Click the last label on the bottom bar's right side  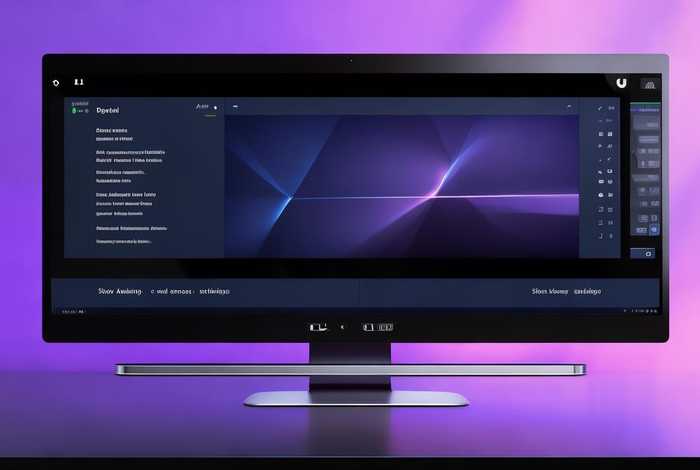[x=587, y=291]
